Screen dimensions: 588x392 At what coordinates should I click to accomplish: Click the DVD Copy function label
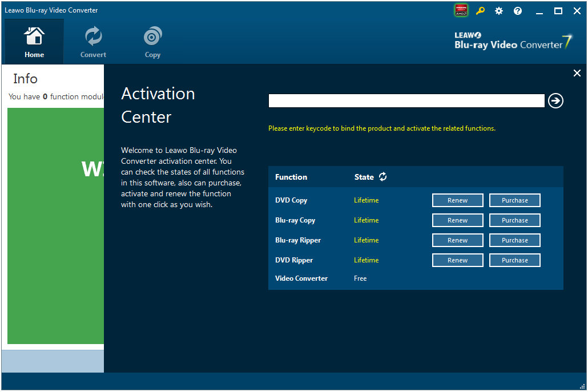coord(291,200)
